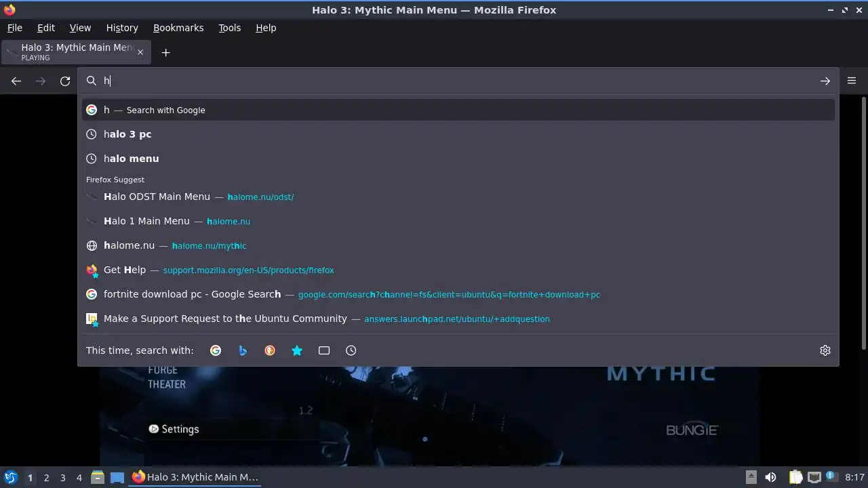Switch to virtual desktop 1

pos(30,477)
